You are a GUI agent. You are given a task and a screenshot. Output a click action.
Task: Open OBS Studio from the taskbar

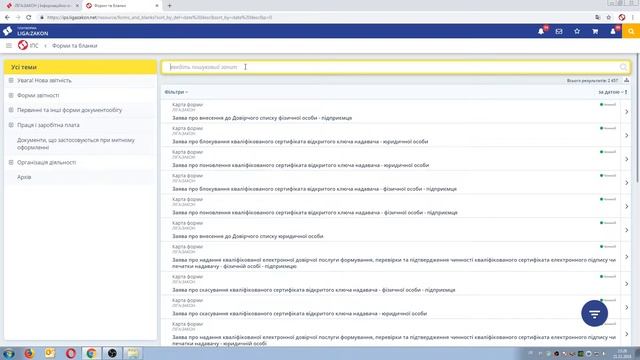click(112, 353)
